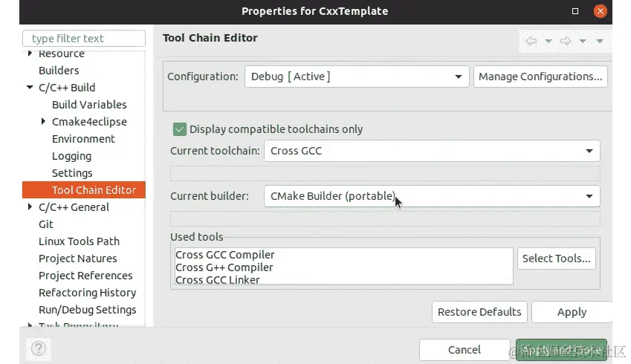Click the help question mark icon

(39, 348)
